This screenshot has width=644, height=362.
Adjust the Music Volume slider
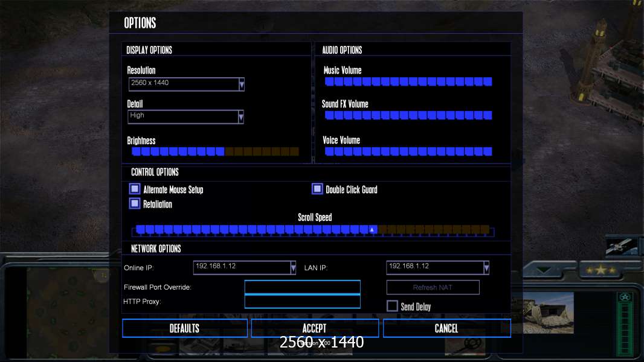pos(408,81)
